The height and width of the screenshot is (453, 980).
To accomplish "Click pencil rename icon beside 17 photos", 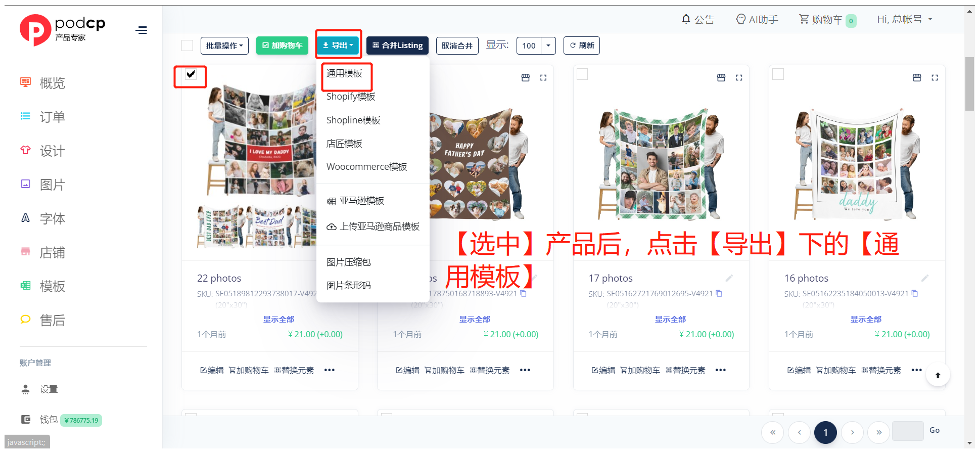I will pyautogui.click(x=729, y=278).
